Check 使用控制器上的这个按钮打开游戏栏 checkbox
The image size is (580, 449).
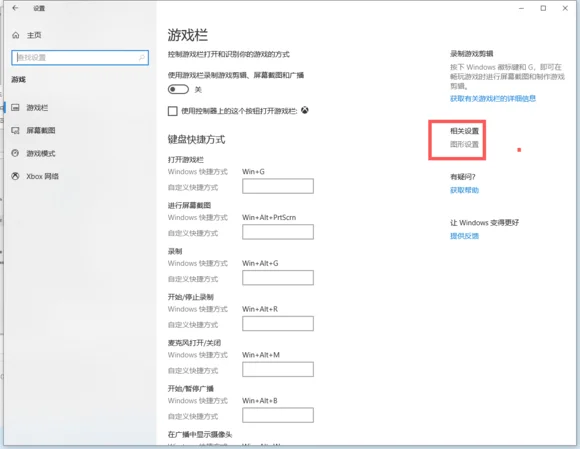point(172,111)
